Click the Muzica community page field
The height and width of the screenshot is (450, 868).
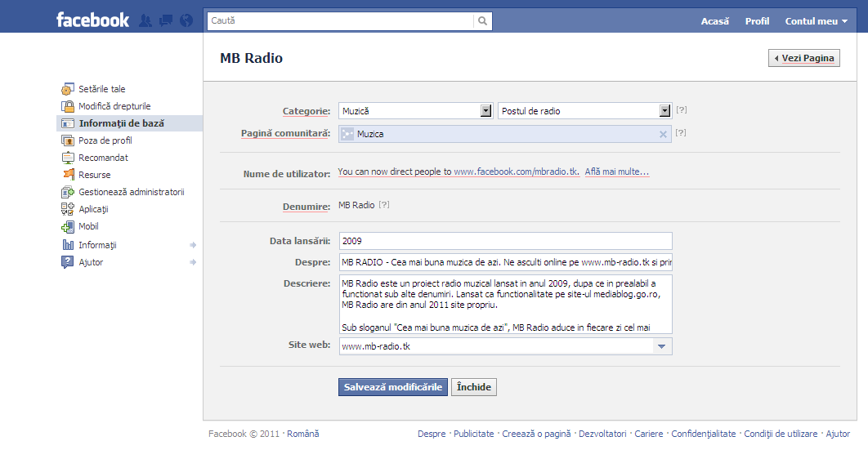click(505, 134)
